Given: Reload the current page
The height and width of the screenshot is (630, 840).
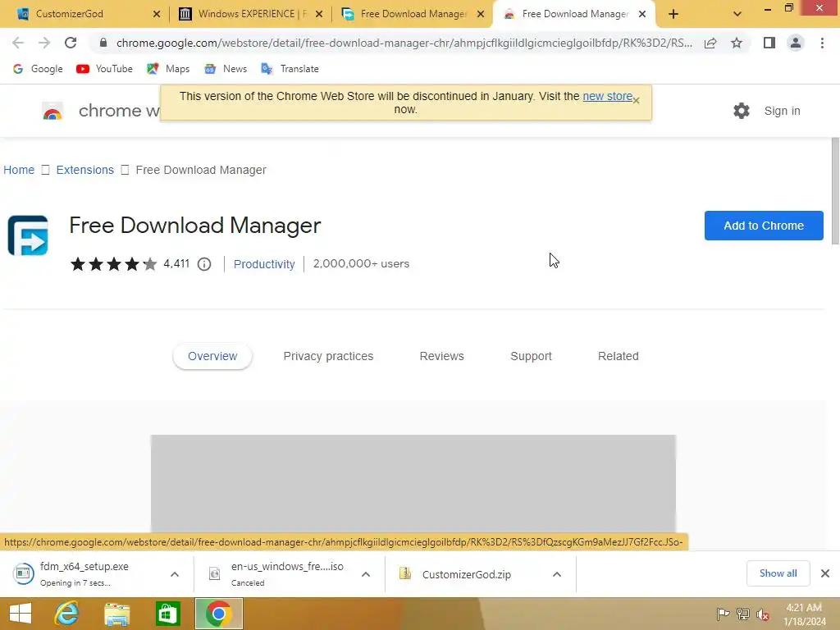Looking at the screenshot, I should pos(71,43).
